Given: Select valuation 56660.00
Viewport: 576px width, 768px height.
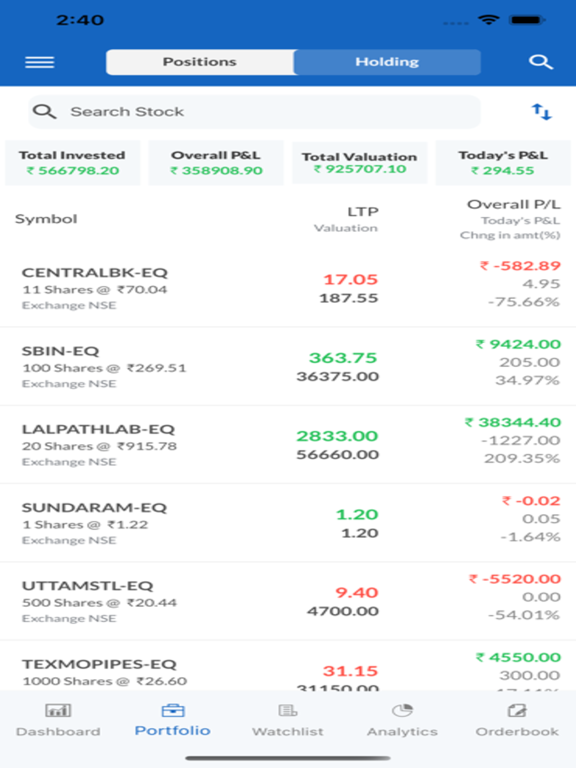Looking at the screenshot, I should (x=337, y=455).
